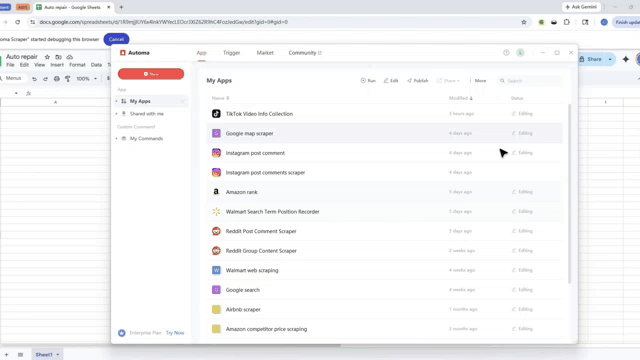Click the Run button
Viewport: 640px width, 360px height.
tap(368, 81)
